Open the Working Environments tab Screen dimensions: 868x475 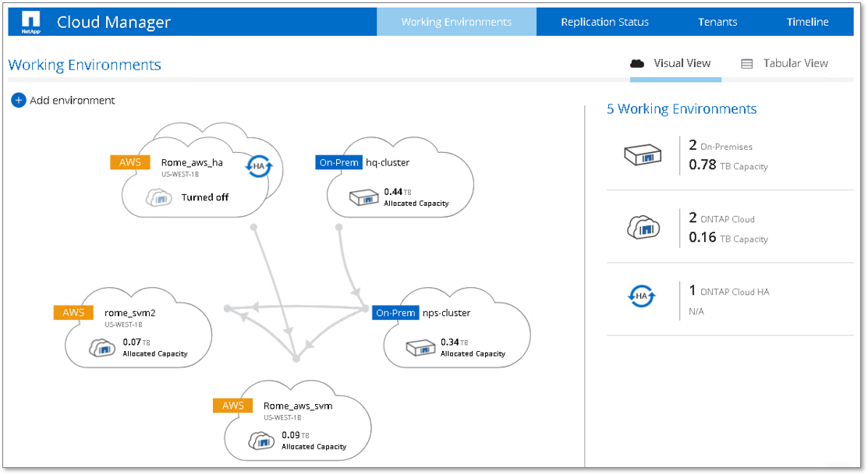click(x=457, y=22)
